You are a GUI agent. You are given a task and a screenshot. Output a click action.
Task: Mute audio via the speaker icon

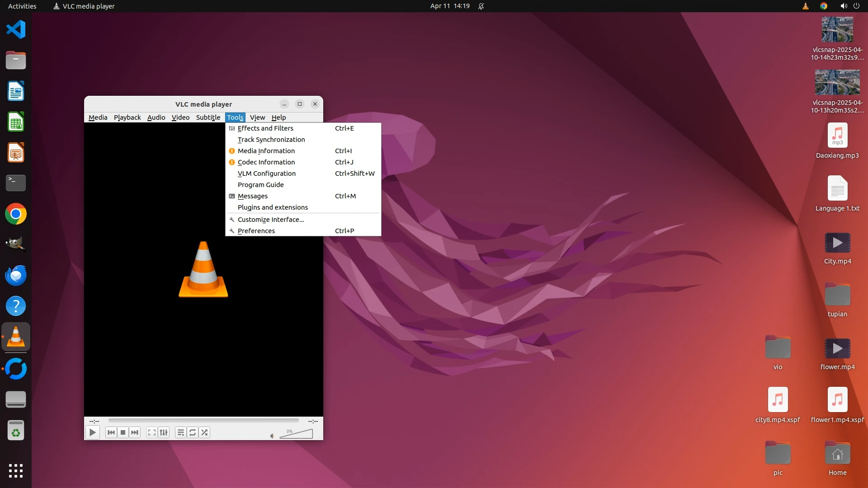[272, 436]
